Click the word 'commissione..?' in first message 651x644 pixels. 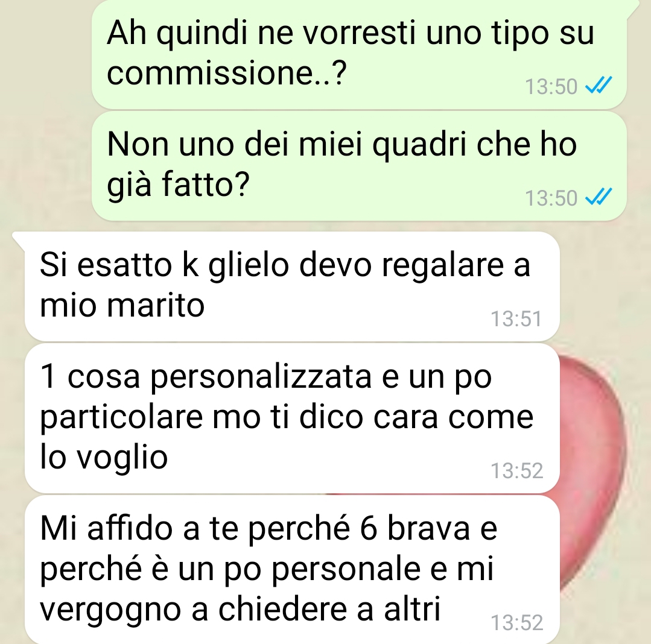pos(227,72)
